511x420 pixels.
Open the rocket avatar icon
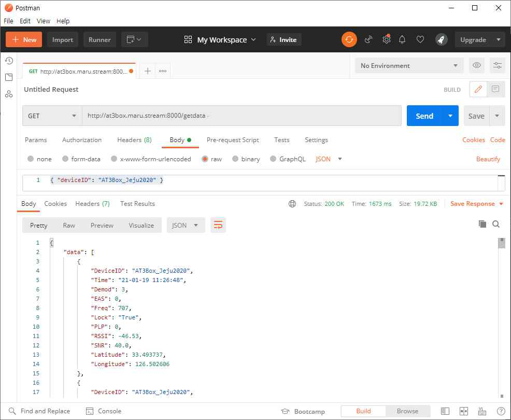click(441, 40)
